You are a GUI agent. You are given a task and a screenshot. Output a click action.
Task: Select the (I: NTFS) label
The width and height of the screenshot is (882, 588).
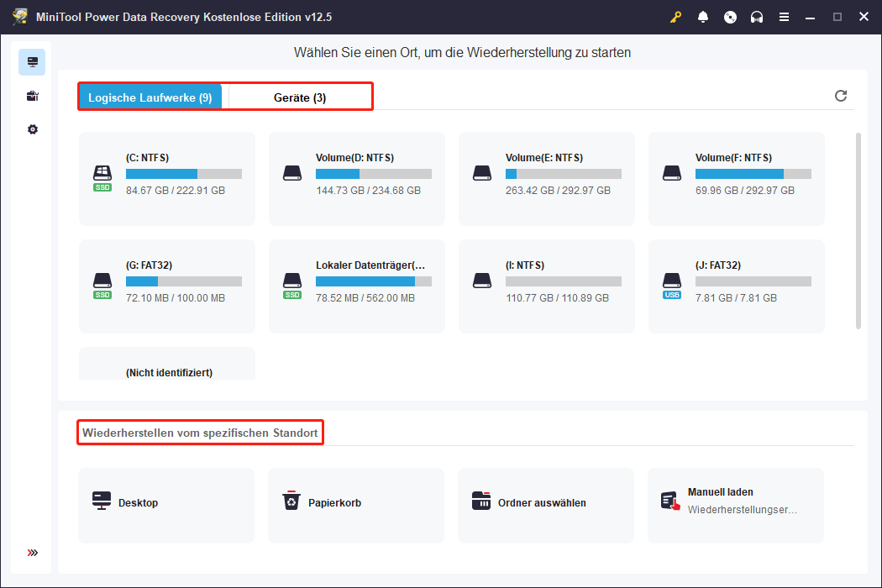click(525, 265)
